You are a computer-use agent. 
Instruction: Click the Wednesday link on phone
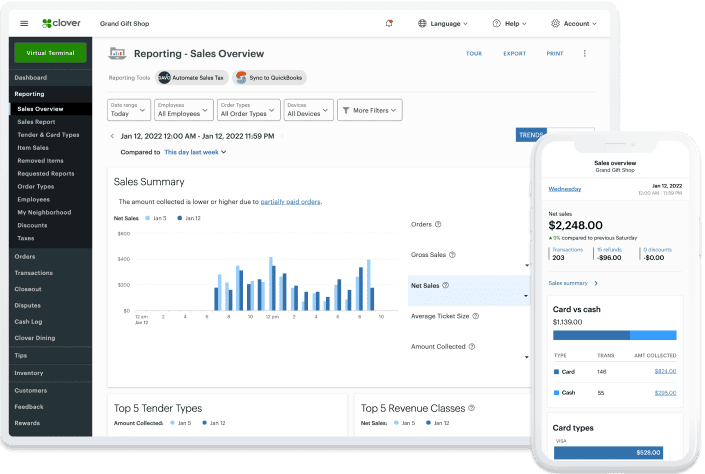pos(565,189)
